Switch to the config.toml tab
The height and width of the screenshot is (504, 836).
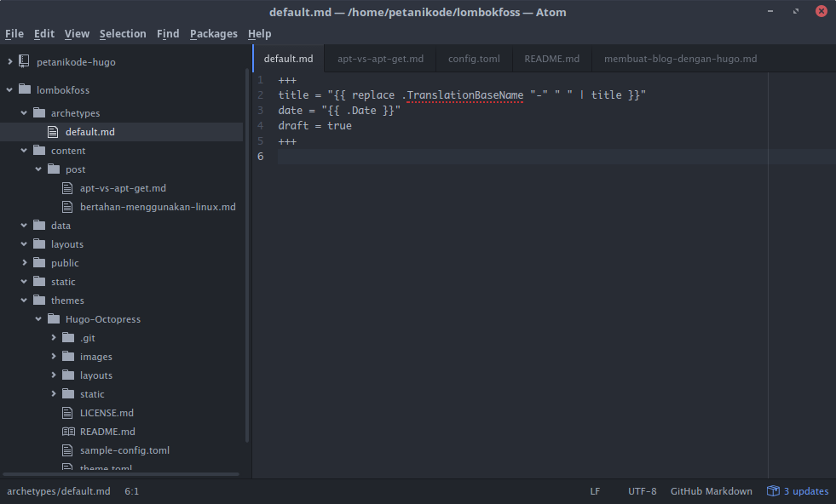[474, 59]
